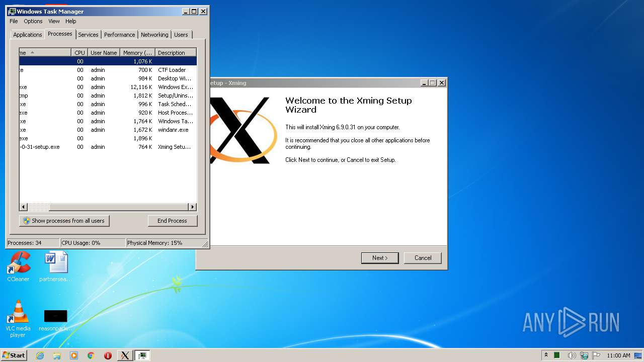Minimize the Windows Task Manager window
Screen dimensions: 644x362
[186, 11]
